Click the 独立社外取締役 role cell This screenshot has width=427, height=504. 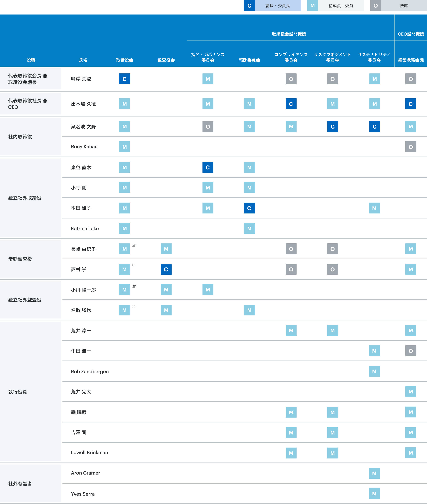[25, 198]
